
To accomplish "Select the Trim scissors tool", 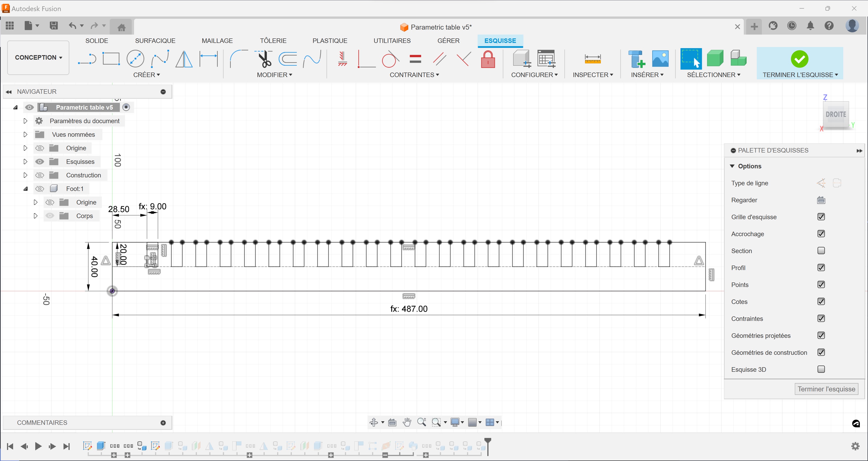I will (x=264, y=59).
